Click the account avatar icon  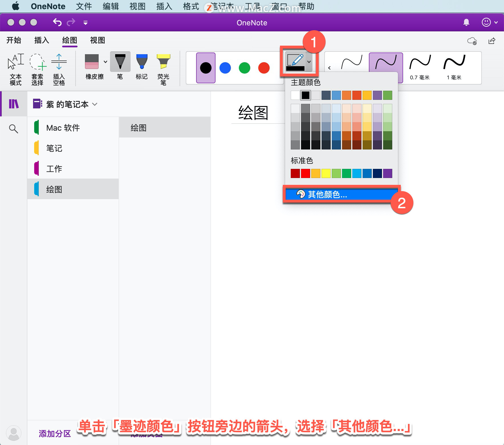(x=13, y=433)
